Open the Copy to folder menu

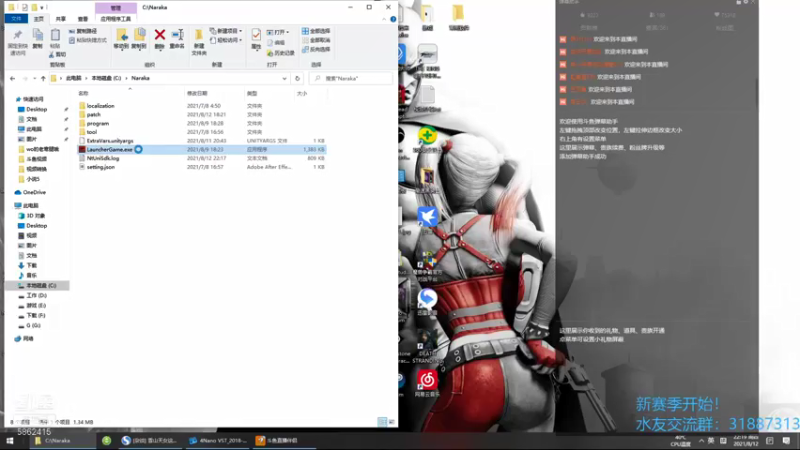coord(139,39)
